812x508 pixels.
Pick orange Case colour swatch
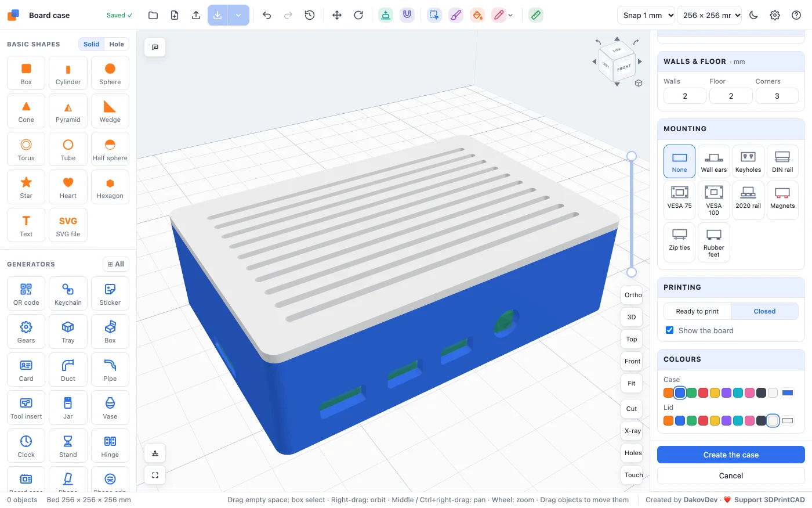(669, 393)
